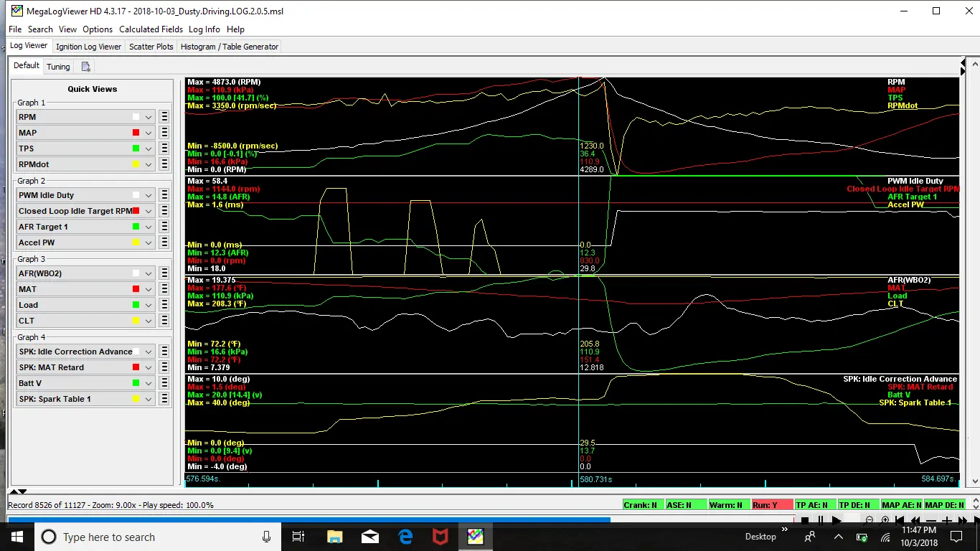The height and width of the screenshot is (551, 980).
Task: Click the playback progress bar
Action: coord(399,520)
